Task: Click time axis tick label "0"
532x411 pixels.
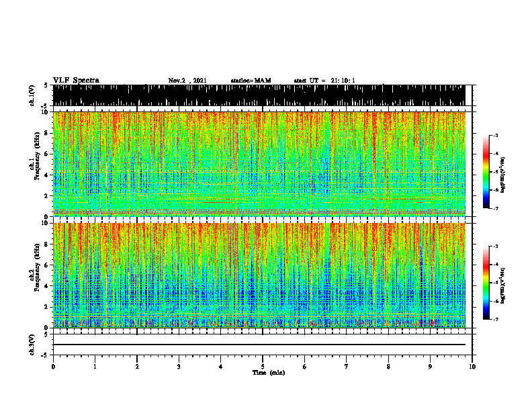Action: coord(53,367)
